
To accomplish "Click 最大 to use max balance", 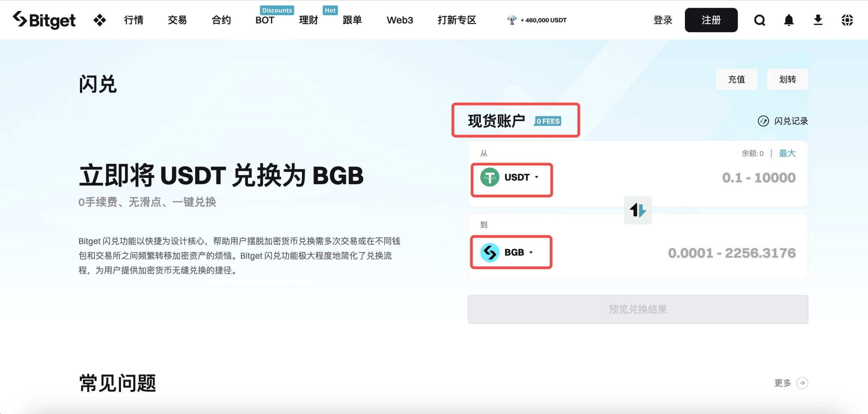I will pyautogui.click(x=787, y=153).
